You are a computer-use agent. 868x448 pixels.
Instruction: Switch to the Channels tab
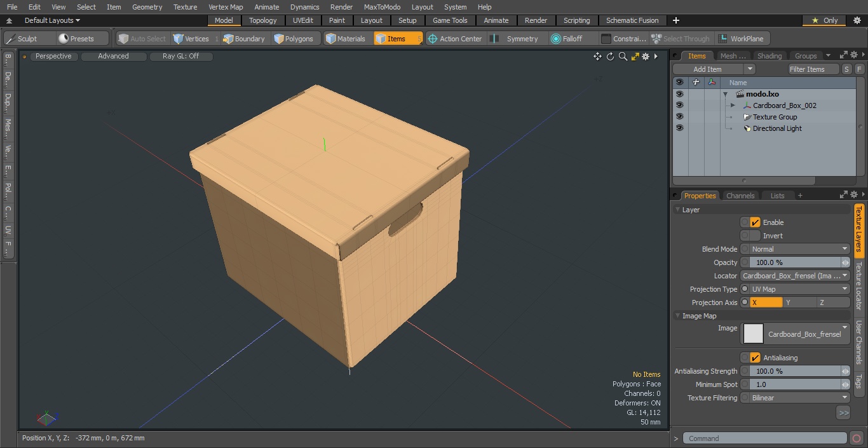click(x=740, y=196)
